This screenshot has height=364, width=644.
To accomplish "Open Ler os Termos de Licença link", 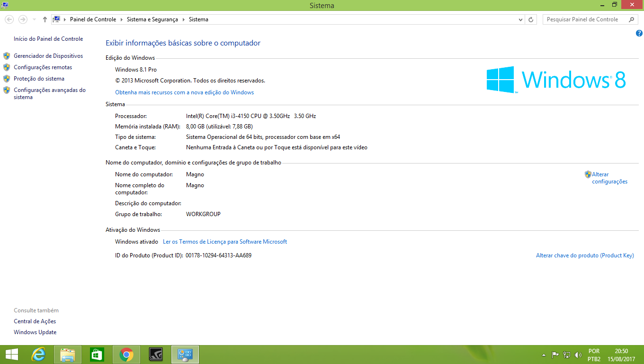I will pos(225,242).
